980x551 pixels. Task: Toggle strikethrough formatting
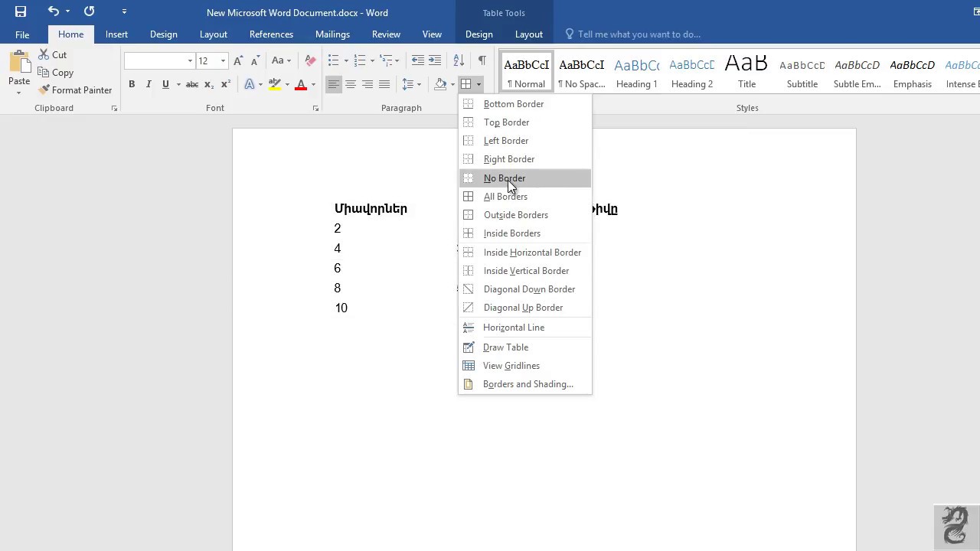[192, 84]
